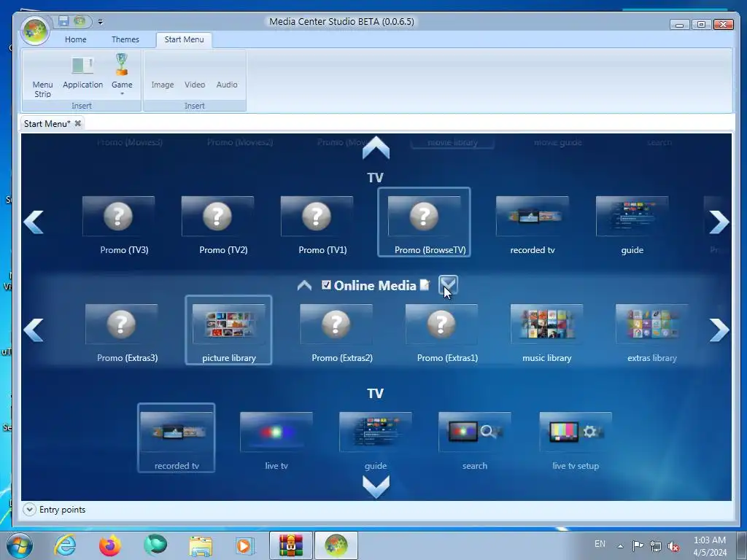Close the Start Menu* document tab
The height and width of the screenshot is (560, 747).
tap(77, 123)
